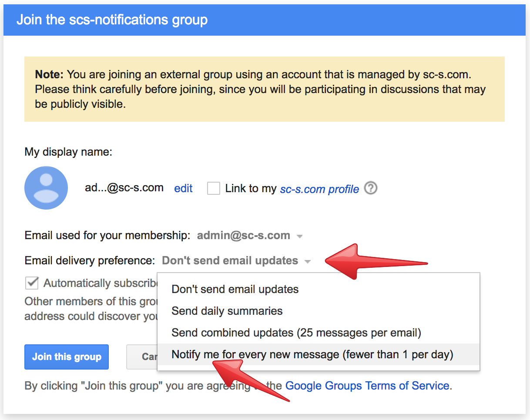
Task: Toggle the Automatically subscribe checkbox
Action: [x=32, y=283]
